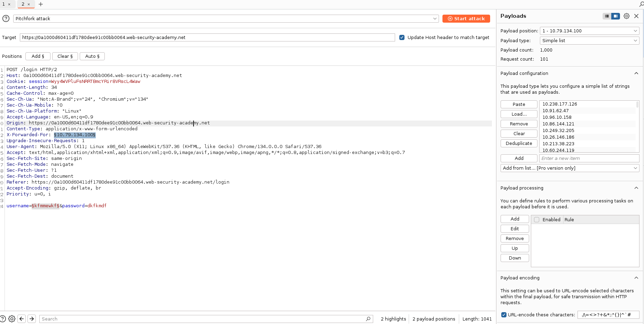
Task: Click Deduplicate payload list button
Action: 519,144
